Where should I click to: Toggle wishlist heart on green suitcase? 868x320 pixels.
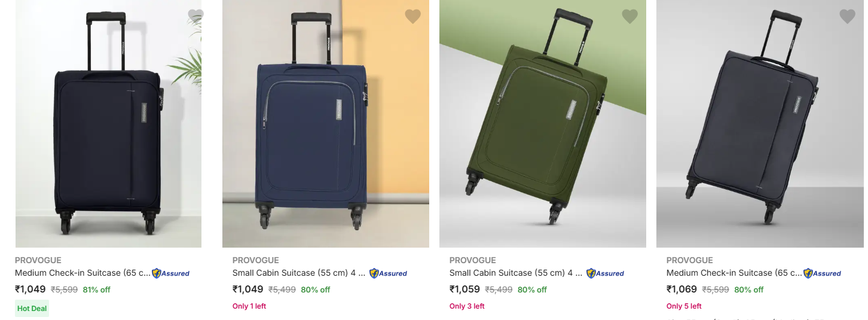629,16
